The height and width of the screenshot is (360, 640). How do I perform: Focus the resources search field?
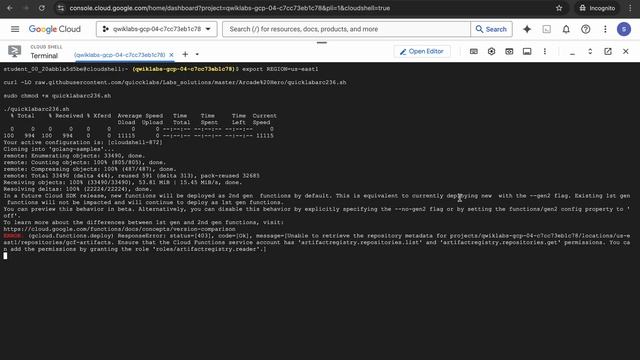click(346, 29)
